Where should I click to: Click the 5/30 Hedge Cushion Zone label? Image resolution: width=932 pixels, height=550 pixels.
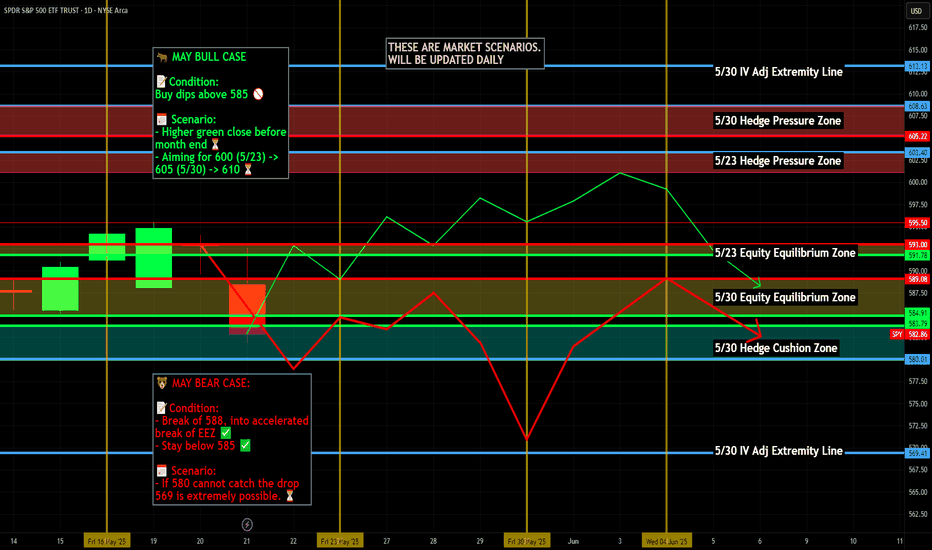(x=776, y=348)
